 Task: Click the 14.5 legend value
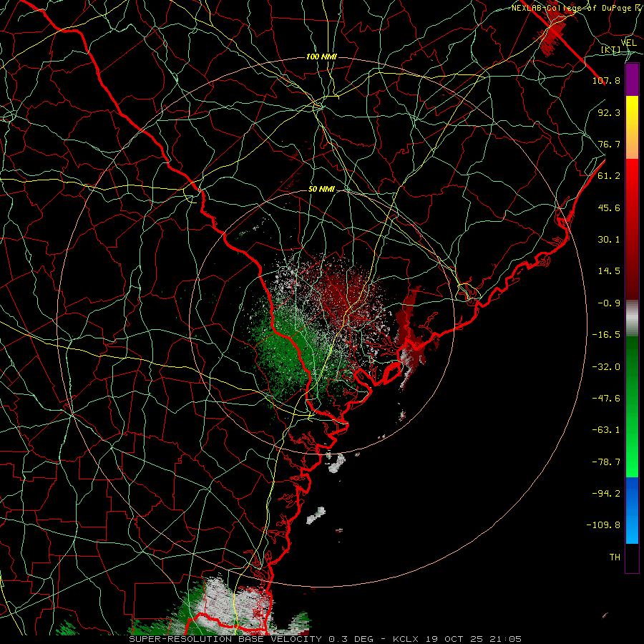tap(609, 271)
